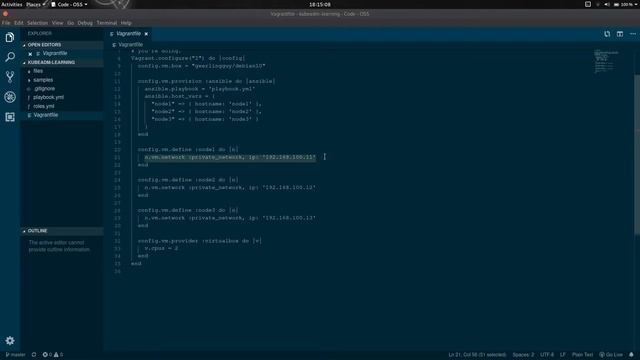Click the editor minimap
The height and width of the screenshot is (360, 640).
coord(607,61)
